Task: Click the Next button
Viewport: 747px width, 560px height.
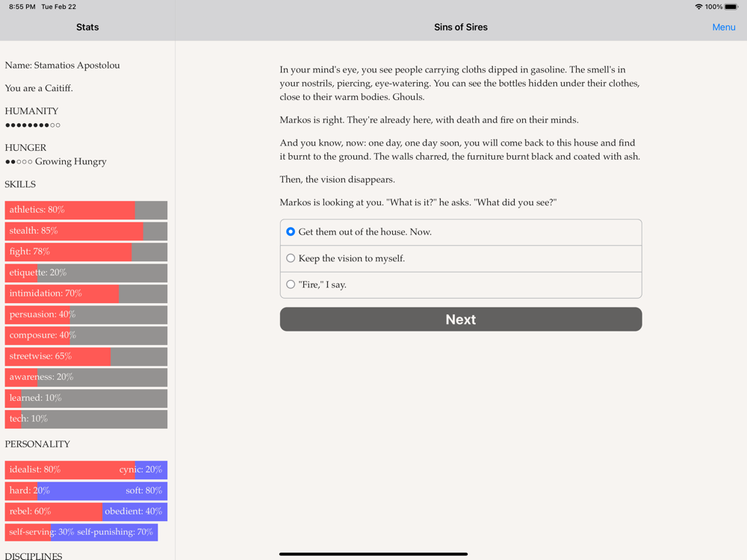Action: coord(461,319)
